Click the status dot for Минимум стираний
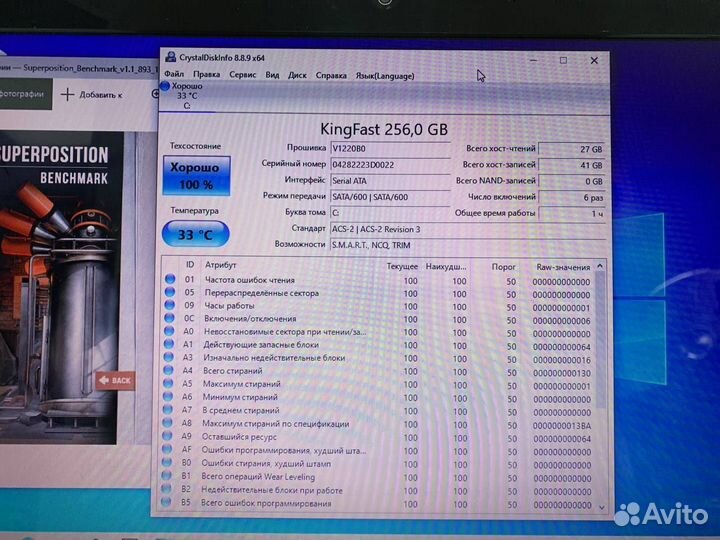Screen dimensions: 720x540 click(168, 396)
